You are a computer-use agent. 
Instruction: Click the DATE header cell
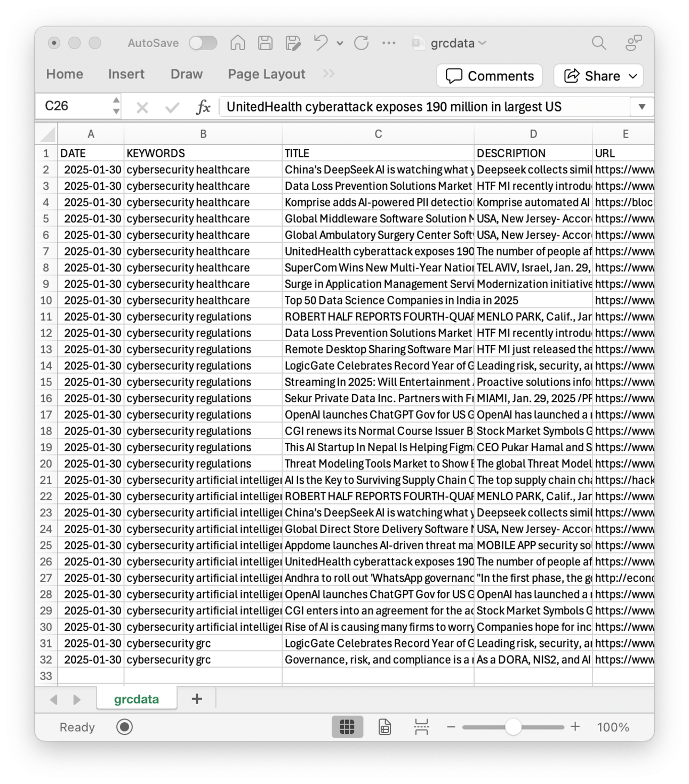(x=91, y=154)
